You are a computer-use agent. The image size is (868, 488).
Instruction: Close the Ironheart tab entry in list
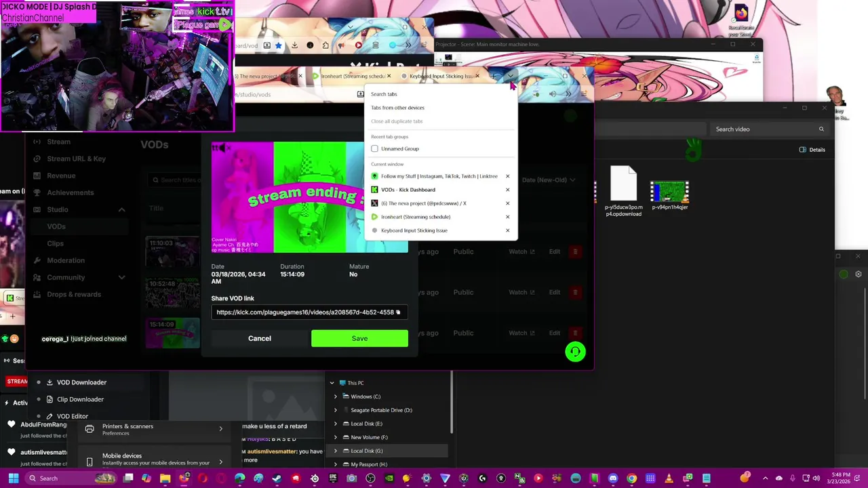pyautogui.click(x=507, y=217)
